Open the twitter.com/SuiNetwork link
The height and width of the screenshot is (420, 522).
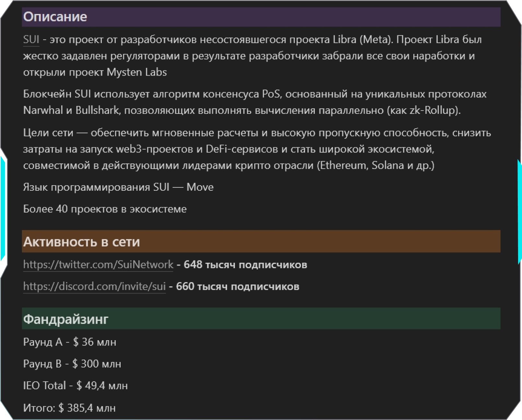[98, 265]
